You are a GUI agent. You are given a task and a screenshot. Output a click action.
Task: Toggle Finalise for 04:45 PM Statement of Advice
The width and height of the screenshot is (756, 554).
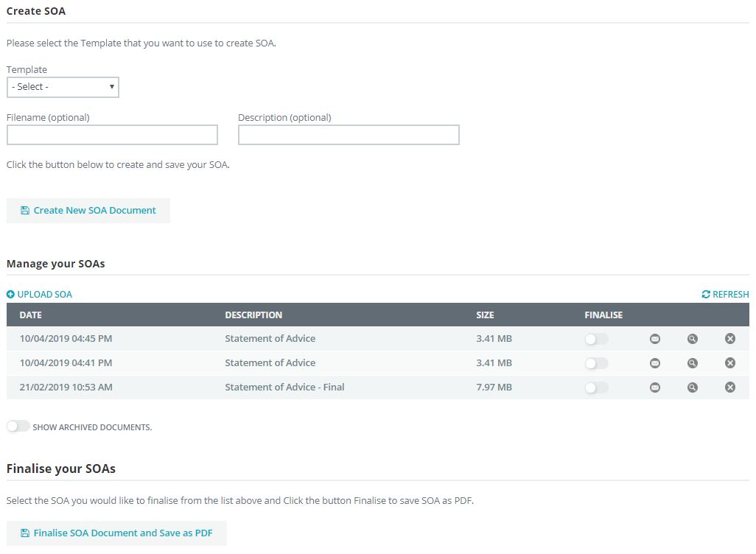pos(596,339)
